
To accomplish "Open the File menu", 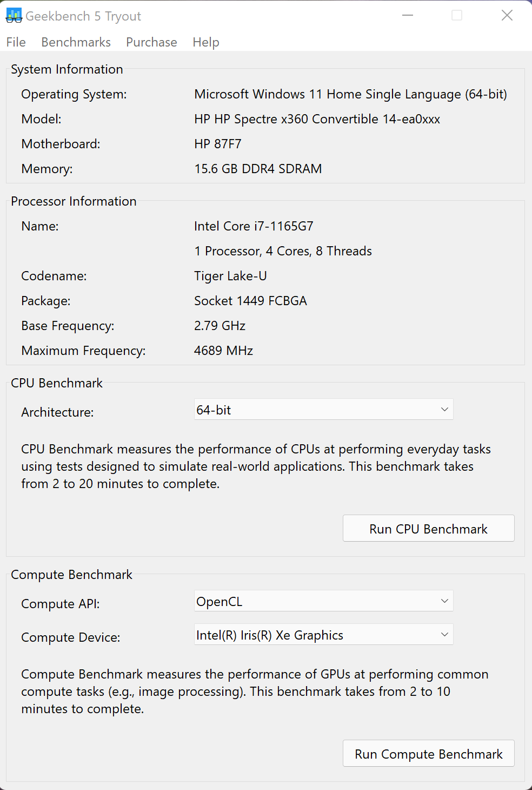I will tap(16, 42).
